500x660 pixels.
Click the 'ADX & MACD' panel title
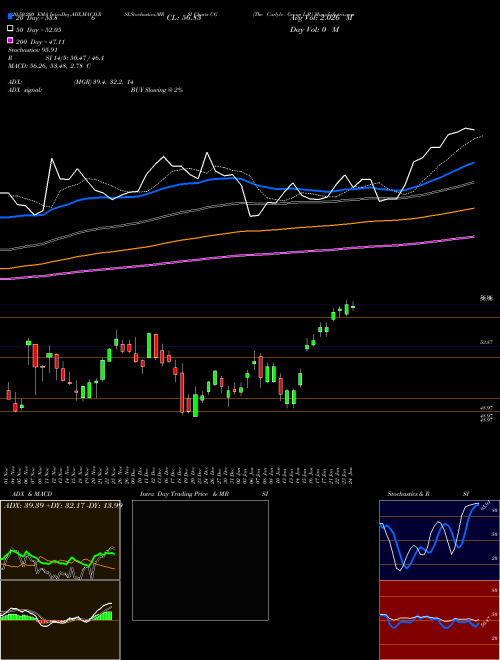pos(32,494)
